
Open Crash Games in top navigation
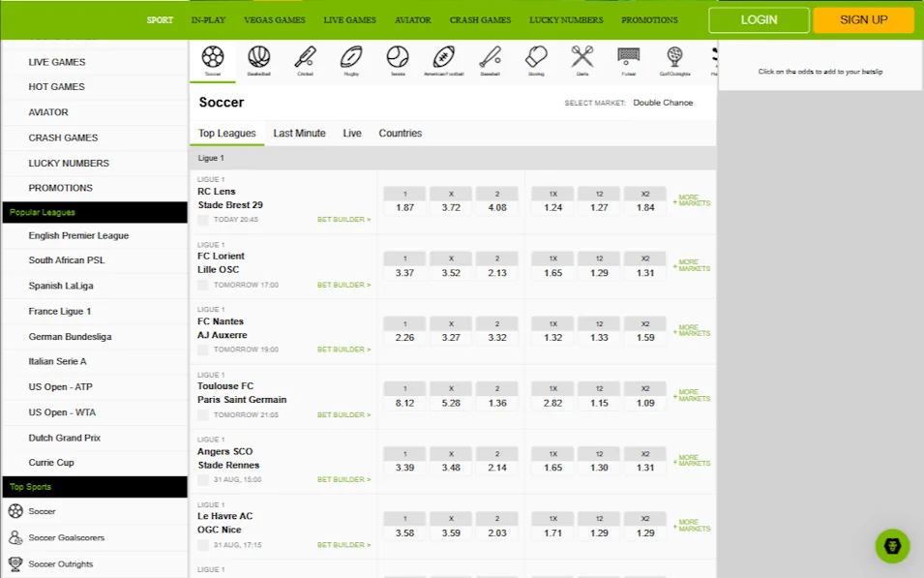480,20
